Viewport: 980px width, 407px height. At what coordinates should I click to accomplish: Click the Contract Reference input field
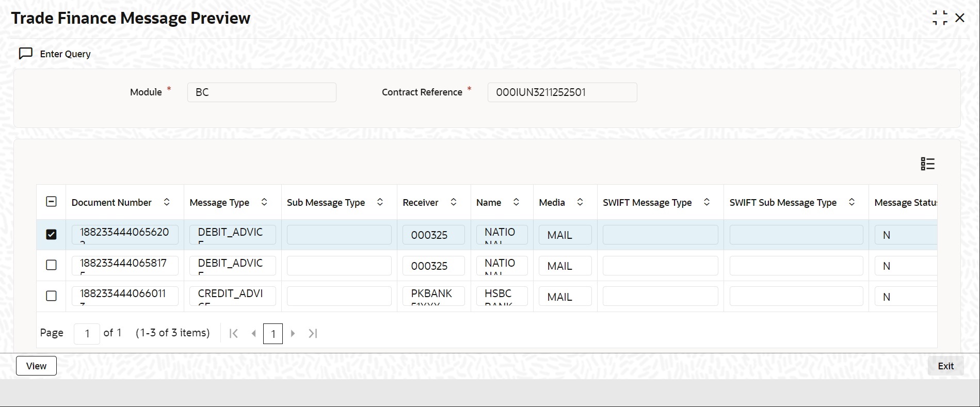[x=562, y=92]
